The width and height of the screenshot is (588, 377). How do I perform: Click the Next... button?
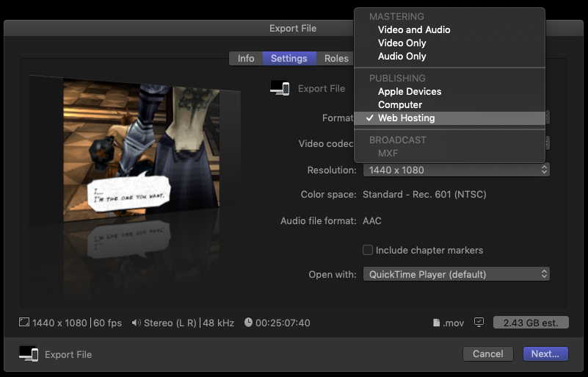545,353
